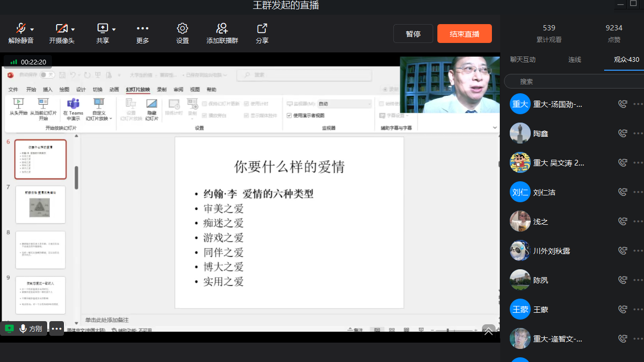
Task: Switch to 聊天互动 tab
Action: click(523, 60)
